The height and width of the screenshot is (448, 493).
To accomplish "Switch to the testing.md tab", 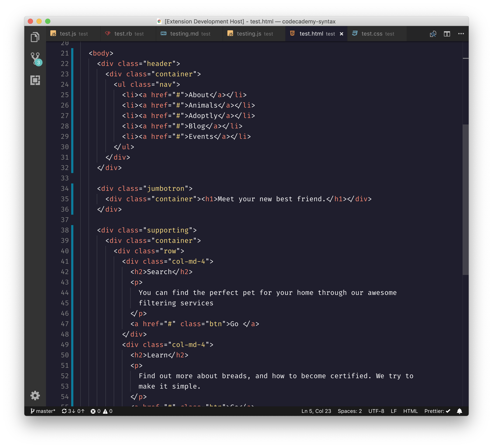I will [186, 34].
